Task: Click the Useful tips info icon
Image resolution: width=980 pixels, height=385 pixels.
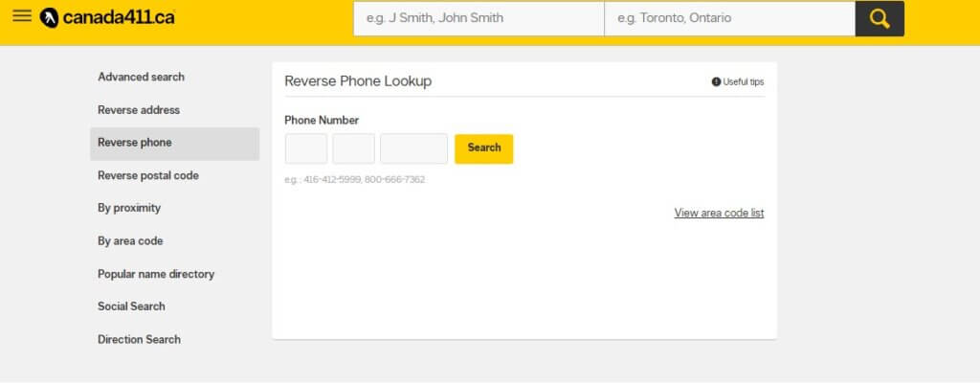Action: pyautogui.click(x=716, y=81)
